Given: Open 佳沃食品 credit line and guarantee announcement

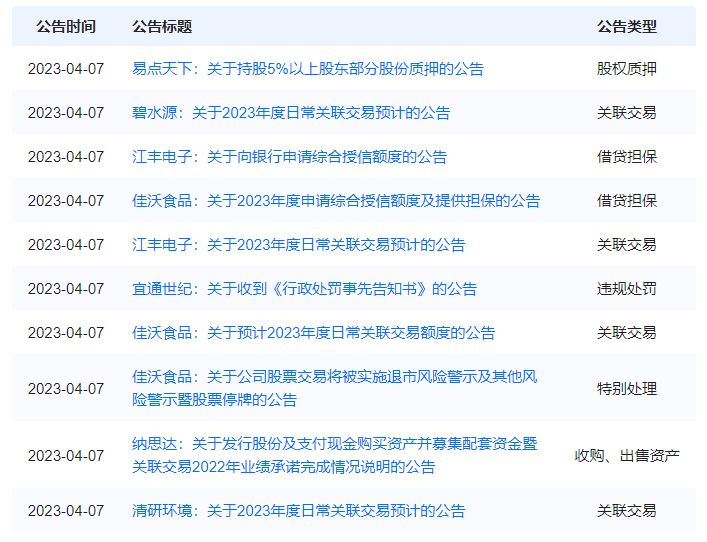Looking at the screenshot, I should pos(336,200).
